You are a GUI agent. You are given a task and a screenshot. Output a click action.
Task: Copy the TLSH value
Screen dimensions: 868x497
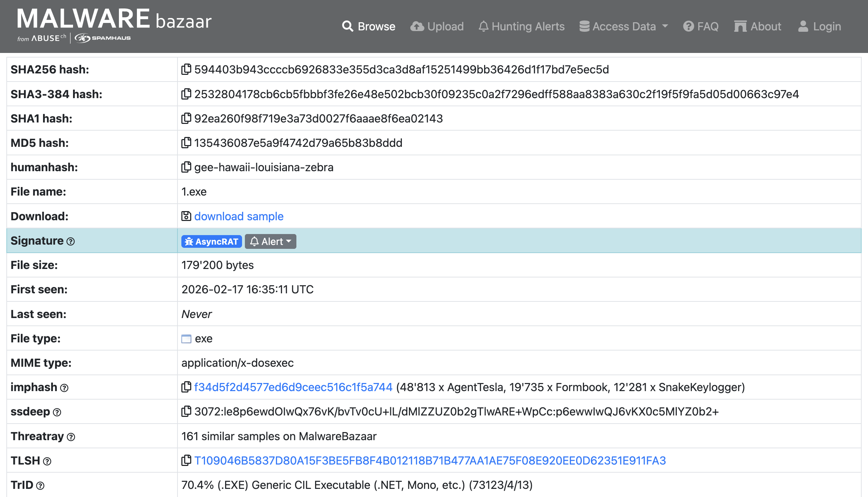[186, 461]
